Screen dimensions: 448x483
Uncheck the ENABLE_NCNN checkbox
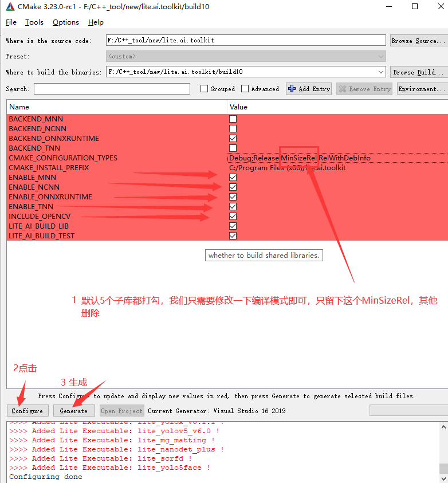click(x=233, y=187)
